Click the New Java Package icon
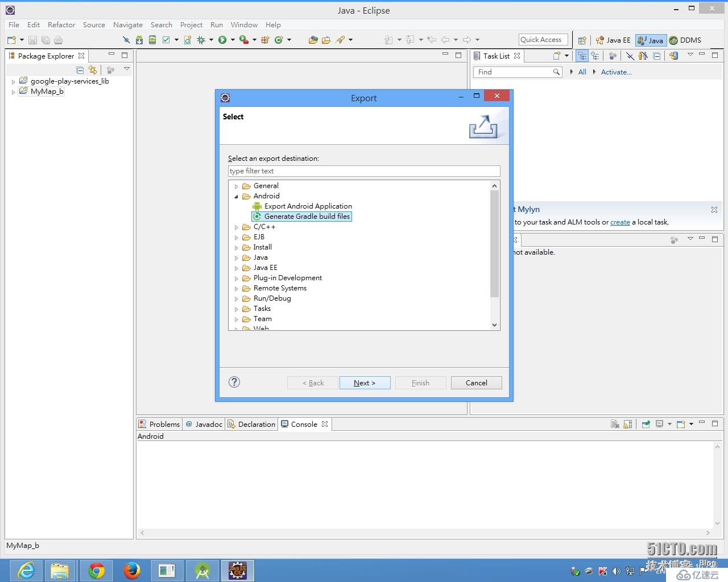Viewport: 728px width, 582px height. click(265, 40)
